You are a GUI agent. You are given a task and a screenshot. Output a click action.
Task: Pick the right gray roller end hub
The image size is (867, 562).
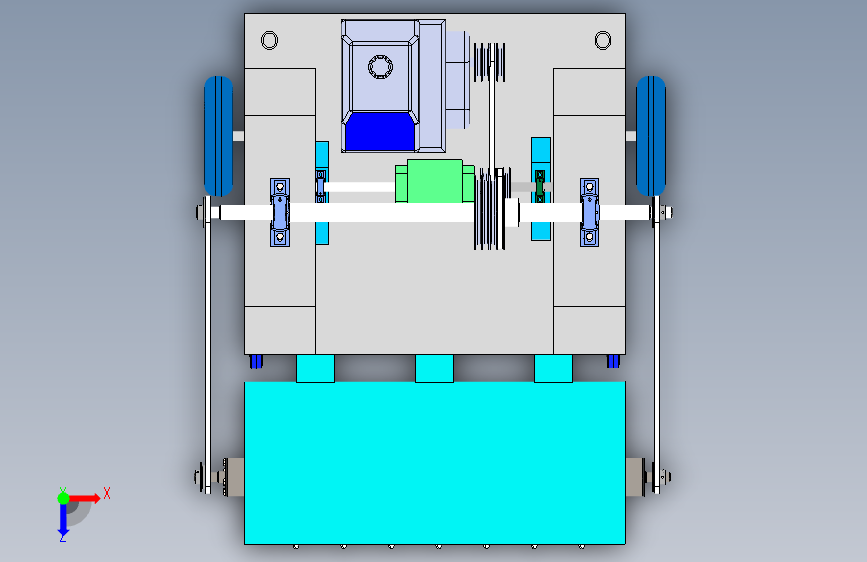pyautogui.click(x=636, y=477)
